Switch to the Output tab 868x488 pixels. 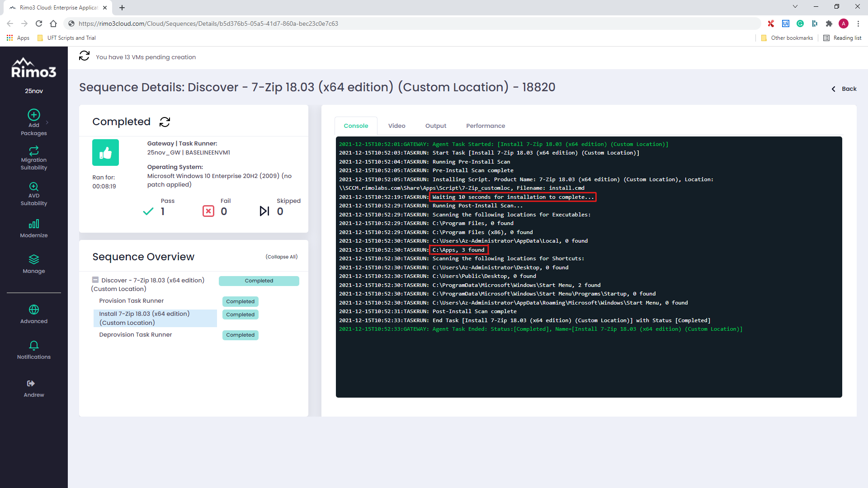point(435,126)
